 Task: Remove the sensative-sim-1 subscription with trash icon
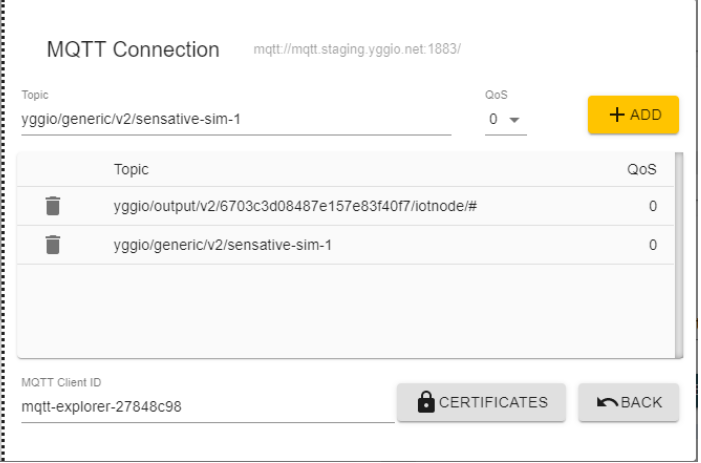53,244
